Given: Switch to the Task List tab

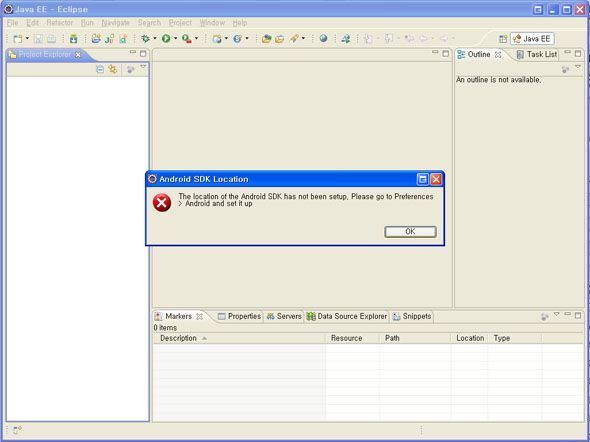Looking at the screenshot, I should coord(537,55).
